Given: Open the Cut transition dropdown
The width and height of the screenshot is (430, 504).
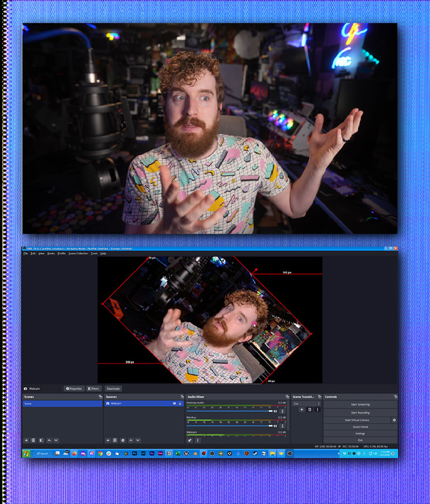Looking at the screenshot, I should 306,403.
